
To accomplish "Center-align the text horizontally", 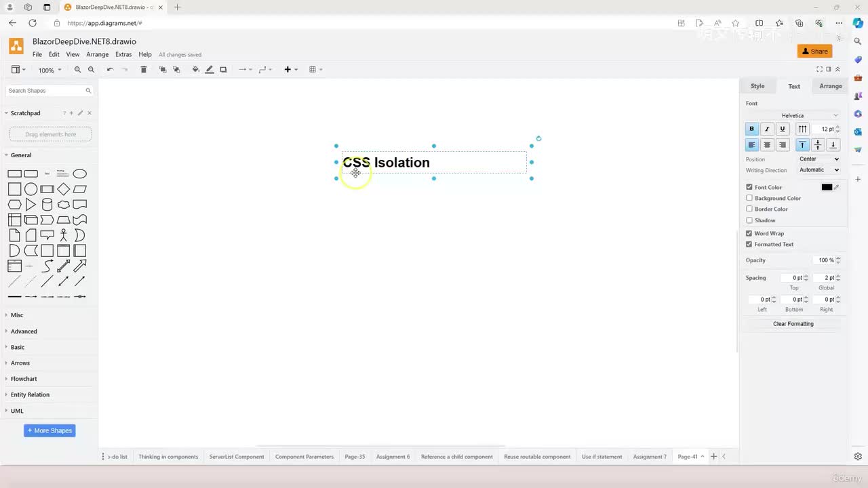I will [767, 145].
